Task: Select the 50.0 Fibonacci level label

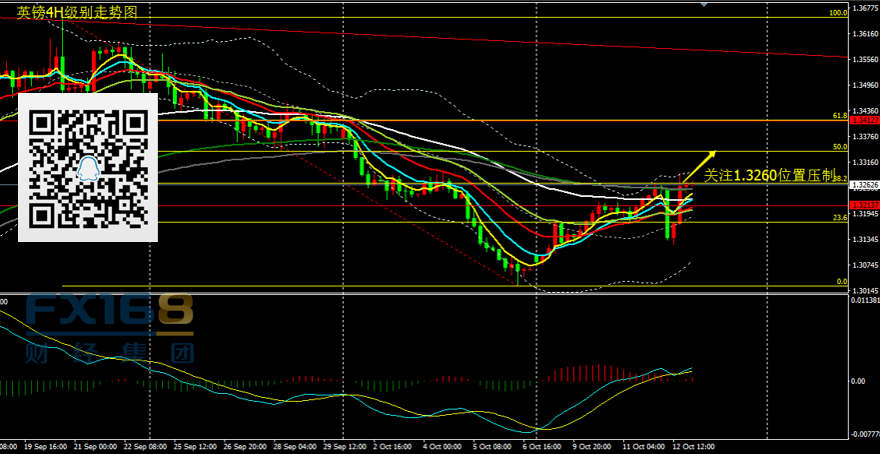Action: (839, 147)
